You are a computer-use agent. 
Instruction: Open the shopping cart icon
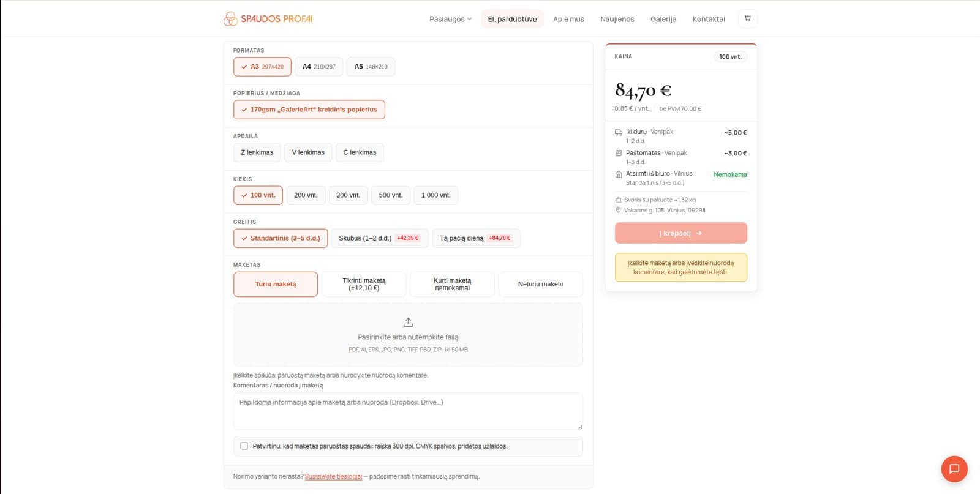(747, 18)
